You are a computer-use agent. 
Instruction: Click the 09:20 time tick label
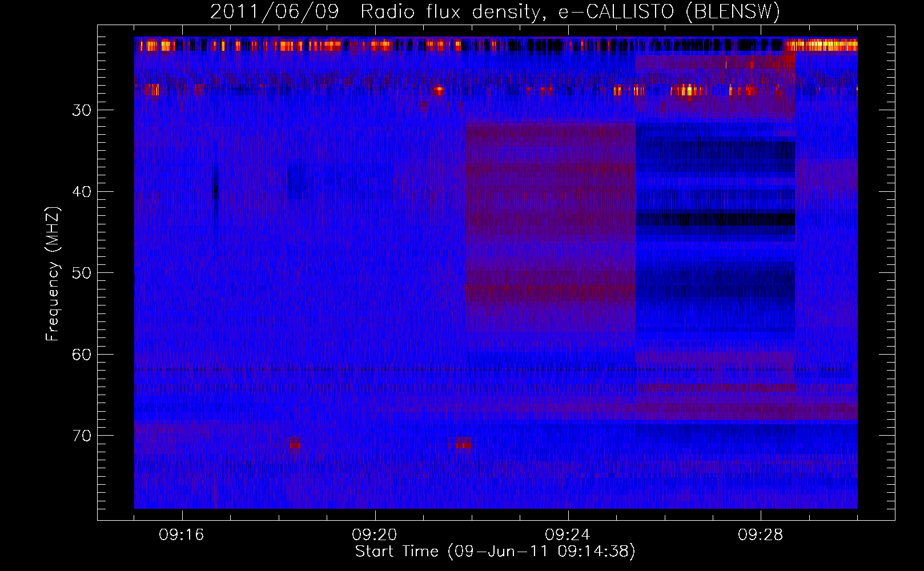click(x=375, y=535)
